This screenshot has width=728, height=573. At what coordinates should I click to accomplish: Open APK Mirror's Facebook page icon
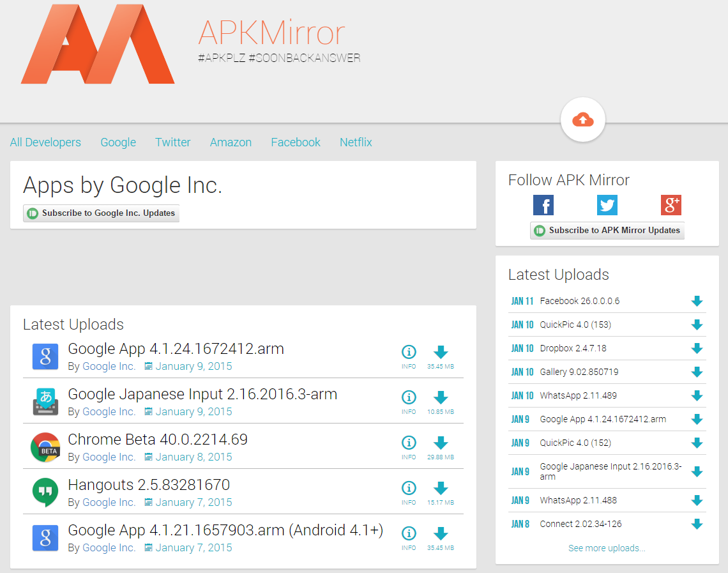(543, 205)
